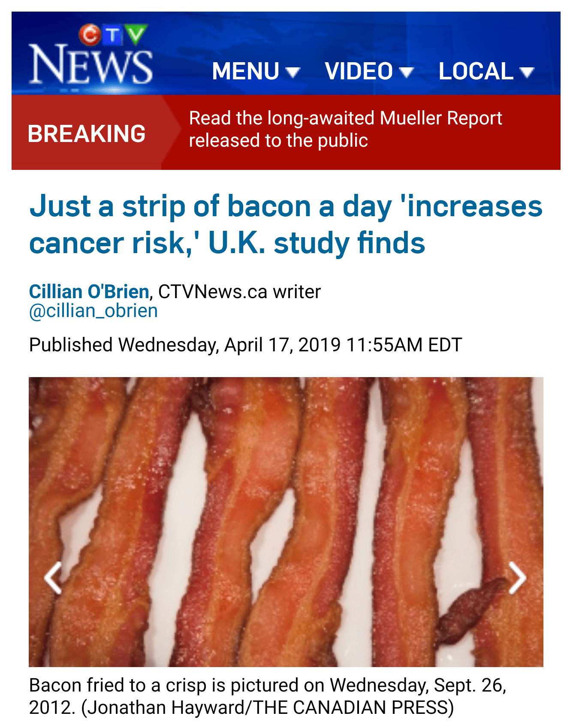
Task: Click the published date line
Action: (x=245, y=345)
